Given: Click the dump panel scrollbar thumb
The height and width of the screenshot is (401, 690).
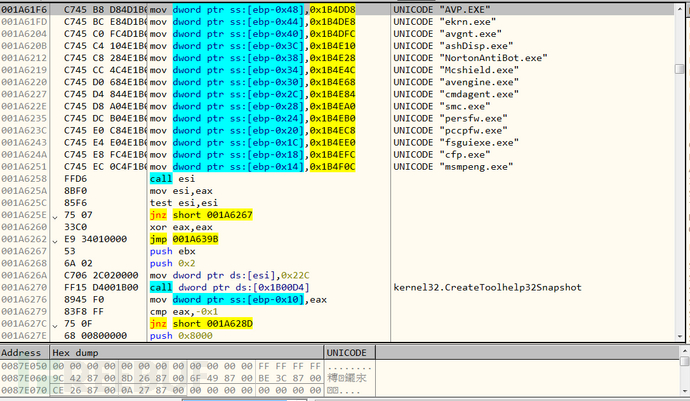Looking at the screenshot, I should [685, 361].
